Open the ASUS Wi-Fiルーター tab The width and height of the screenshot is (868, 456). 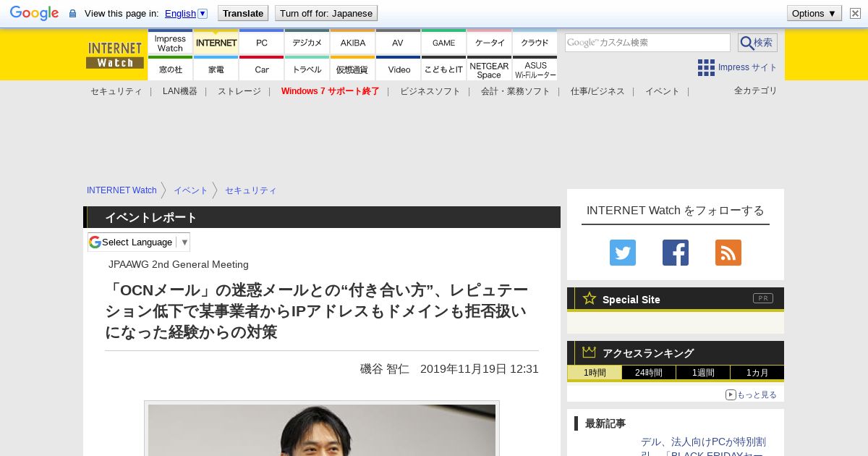[535, 69]
